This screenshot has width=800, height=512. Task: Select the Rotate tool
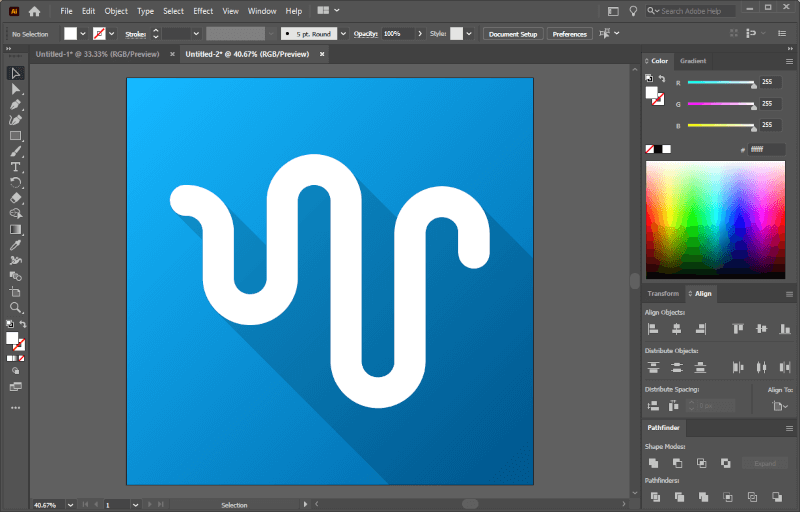click(15, 183)
